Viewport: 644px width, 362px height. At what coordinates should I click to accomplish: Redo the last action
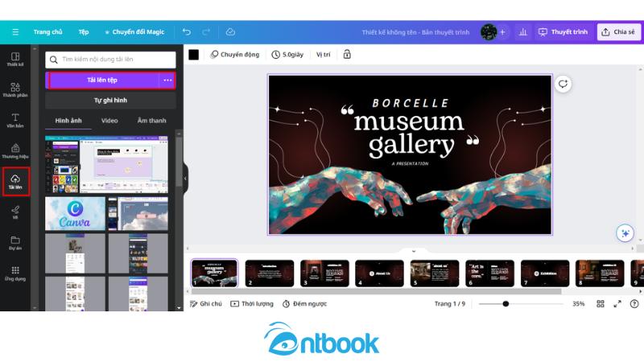pyautogui.click(x=206, y=32)
